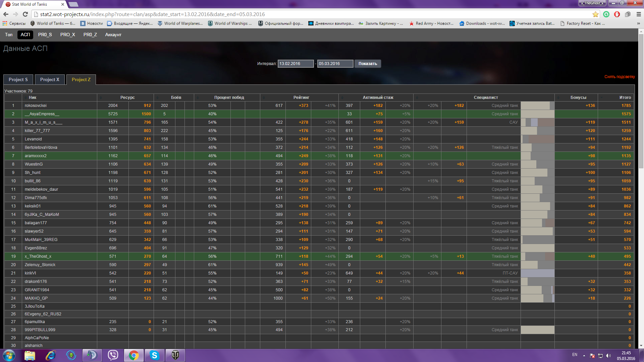This screenshot has height=362, width=644.
Task: Click the specialist bar for rokosovckei
Action: [x=537, y=106]
